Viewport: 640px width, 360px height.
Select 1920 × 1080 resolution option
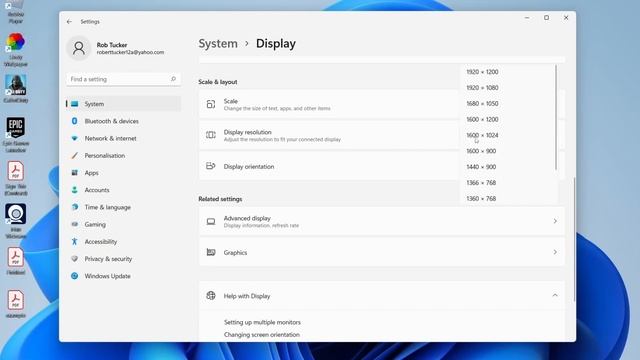point(482,88)
